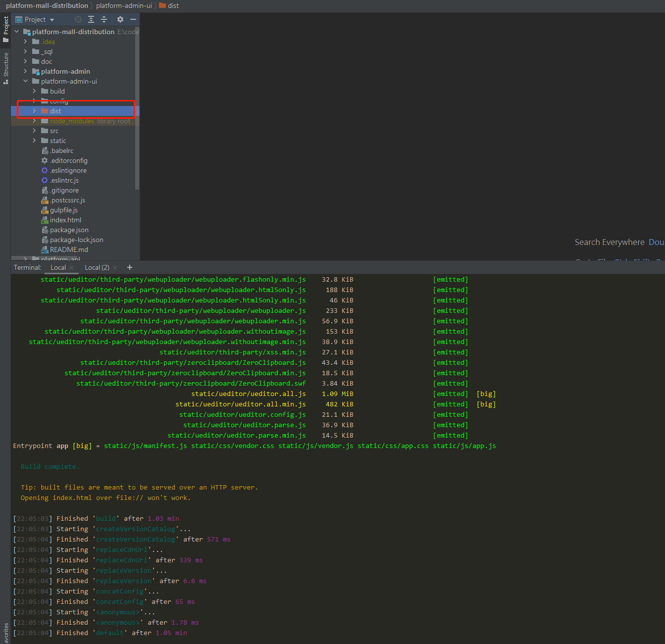Expand the _sql folder
This screenshot has width=665, height=644.
point(26,51)
